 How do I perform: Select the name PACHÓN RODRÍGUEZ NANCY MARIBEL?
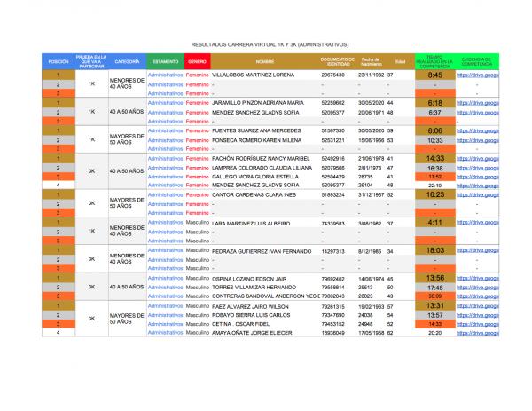[x=261, y=159]
